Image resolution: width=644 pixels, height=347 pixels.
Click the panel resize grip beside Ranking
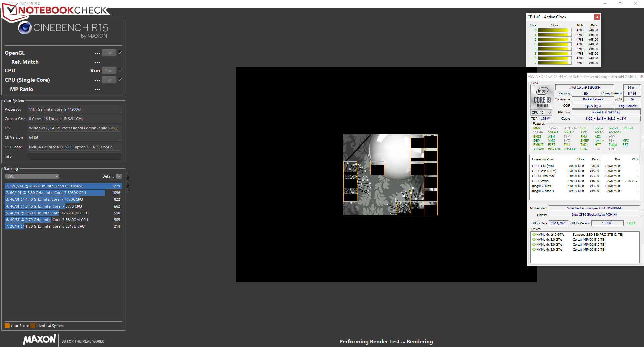pyautogui.click(x=128, y=182)
